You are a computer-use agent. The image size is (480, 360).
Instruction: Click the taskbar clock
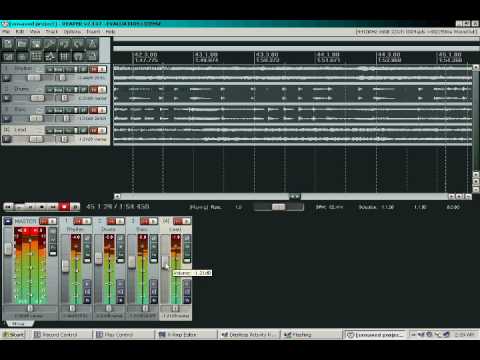464,334
